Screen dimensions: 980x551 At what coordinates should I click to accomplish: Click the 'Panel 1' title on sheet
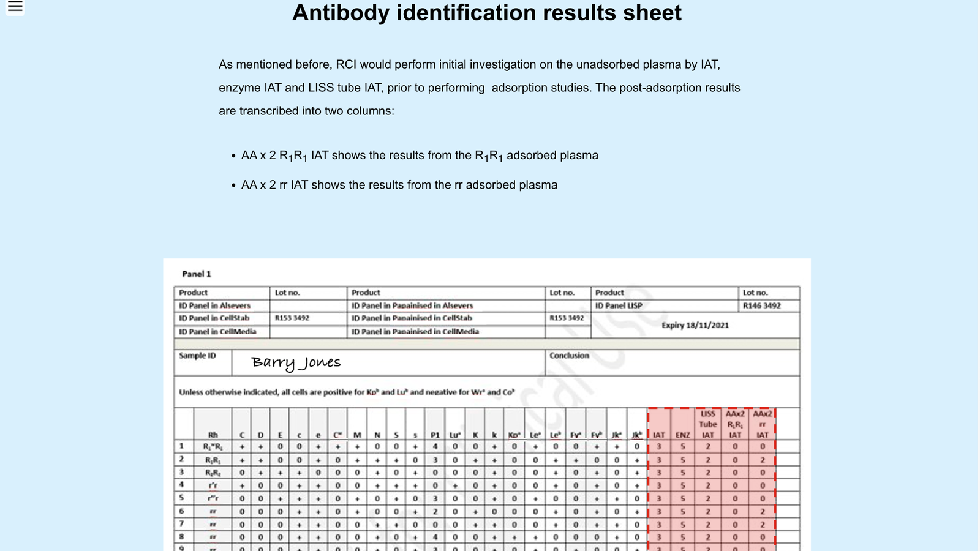click(x=196, y=274)
